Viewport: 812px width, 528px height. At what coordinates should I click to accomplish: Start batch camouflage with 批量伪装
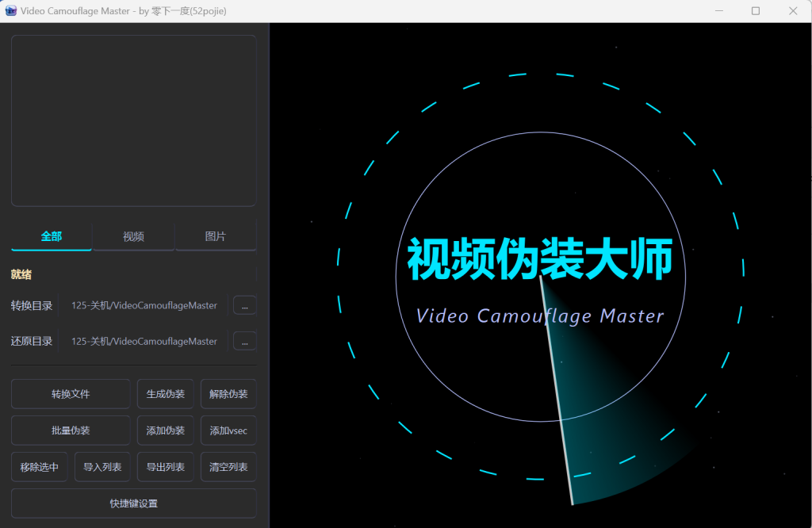tap(71, 430)
